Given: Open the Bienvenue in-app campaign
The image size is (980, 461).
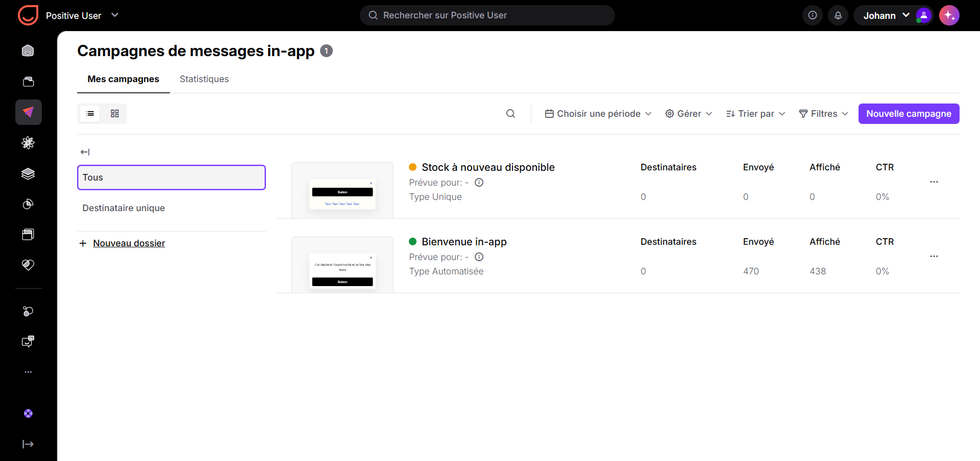Looking at the screenshot, I should click(464, 242).
